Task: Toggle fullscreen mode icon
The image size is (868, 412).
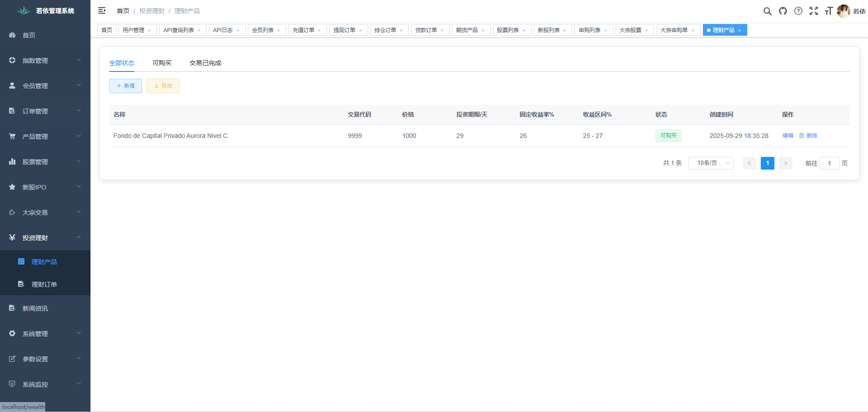Action: 814,11
